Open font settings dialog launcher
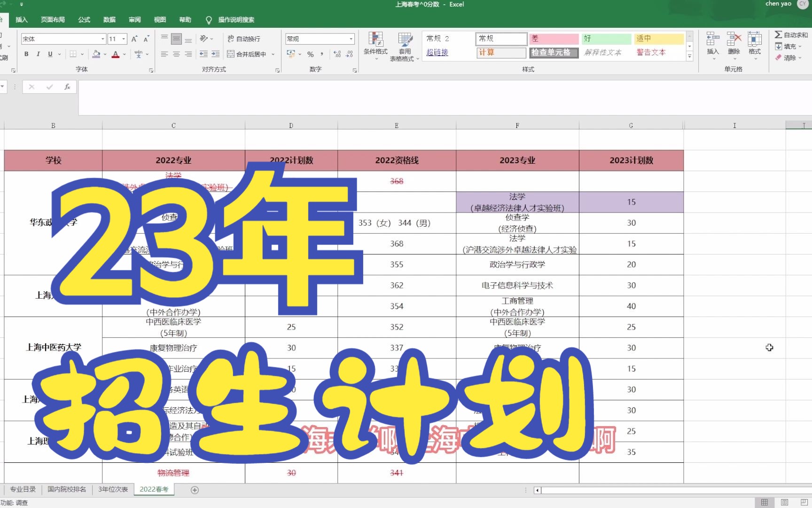The image size is (812, 508). pos(151,70)
